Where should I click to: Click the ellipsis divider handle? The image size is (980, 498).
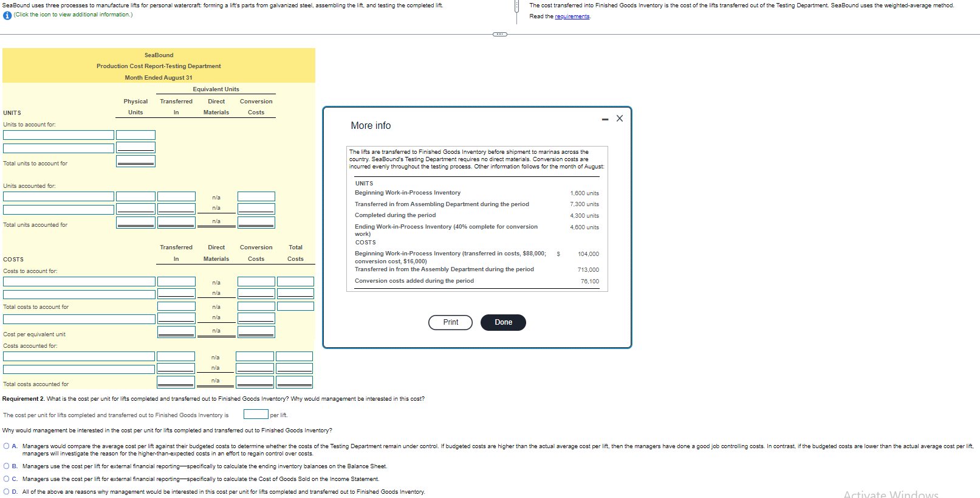(500, 34)
